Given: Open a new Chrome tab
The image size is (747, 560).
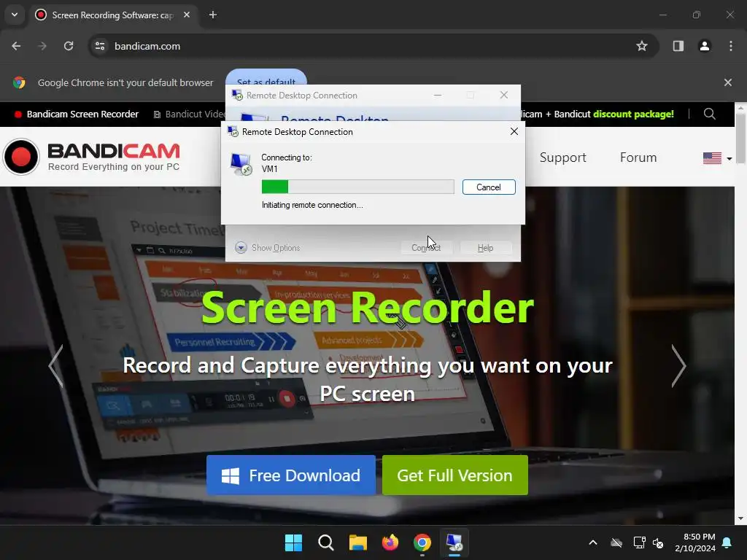Looking at the screenshot, I should (x=213, y=15).
